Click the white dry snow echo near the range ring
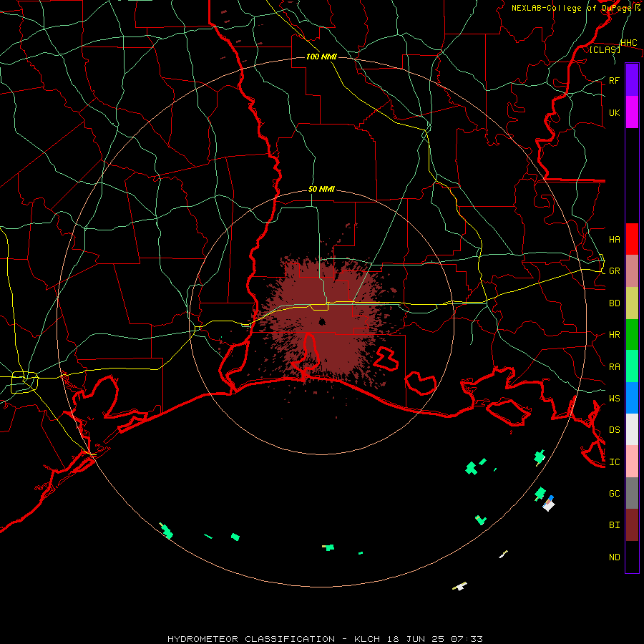Image resolution: width=644 pixels, height=644 pixels. 549,504
